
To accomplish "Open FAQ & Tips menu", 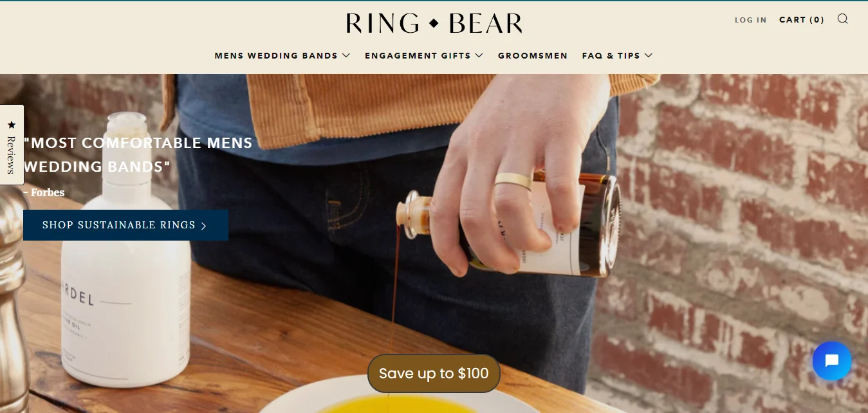I will coord(611,56).
